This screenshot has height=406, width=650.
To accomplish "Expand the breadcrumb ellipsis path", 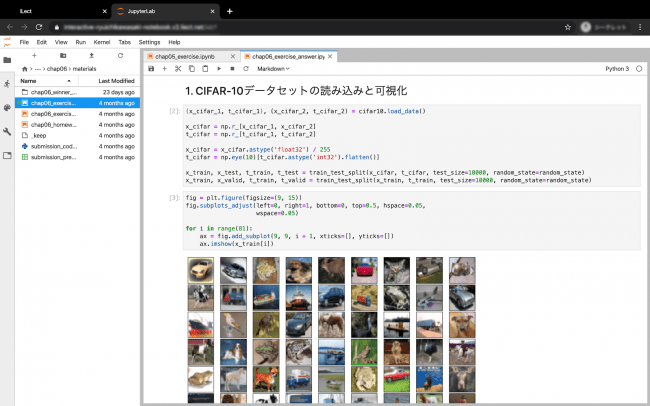I will pyautogui.click(x=38, y=69).
